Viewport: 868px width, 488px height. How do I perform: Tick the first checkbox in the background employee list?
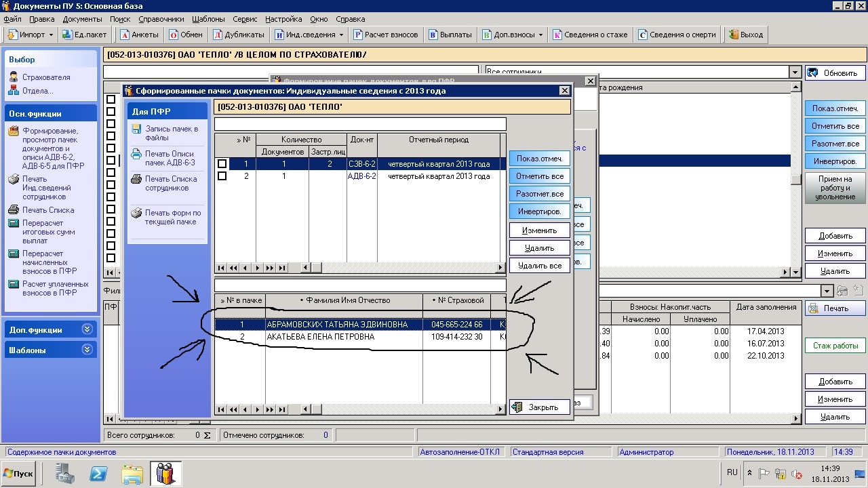click(x=111, y=100)
